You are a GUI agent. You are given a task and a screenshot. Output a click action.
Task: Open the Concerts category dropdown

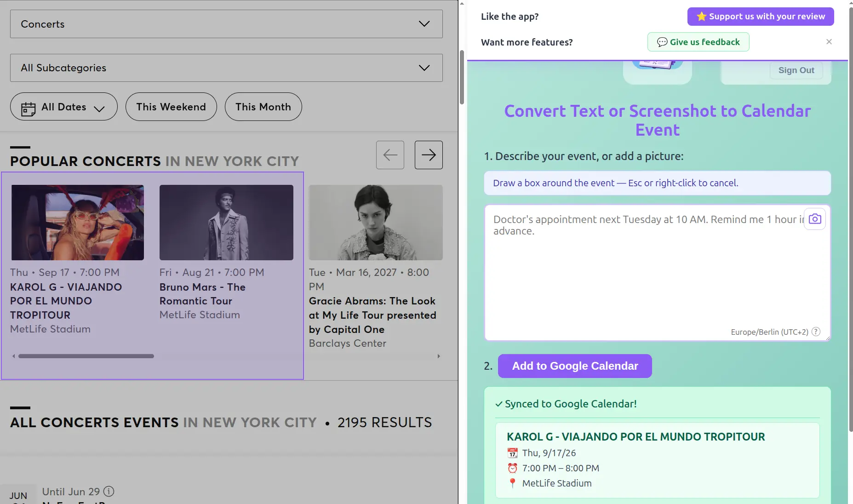click(226, 24)
